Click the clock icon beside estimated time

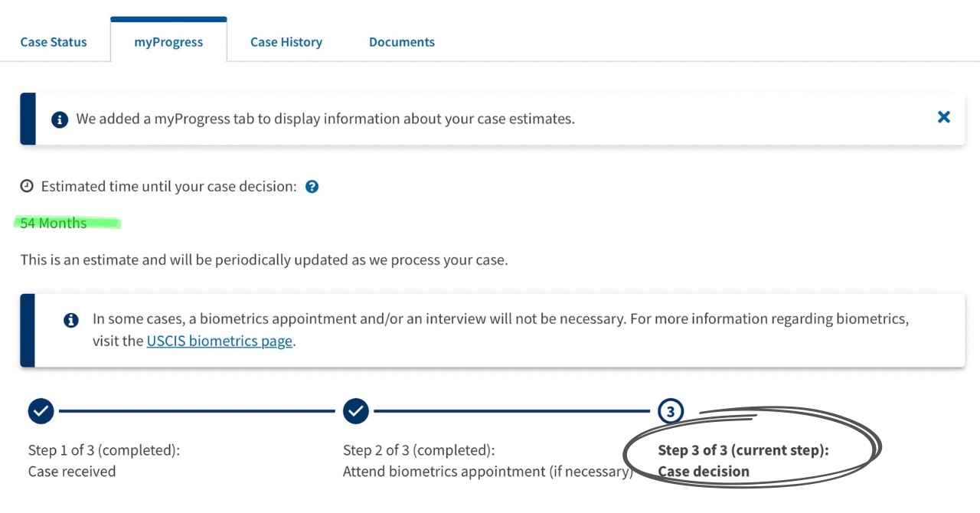point(27,186)
